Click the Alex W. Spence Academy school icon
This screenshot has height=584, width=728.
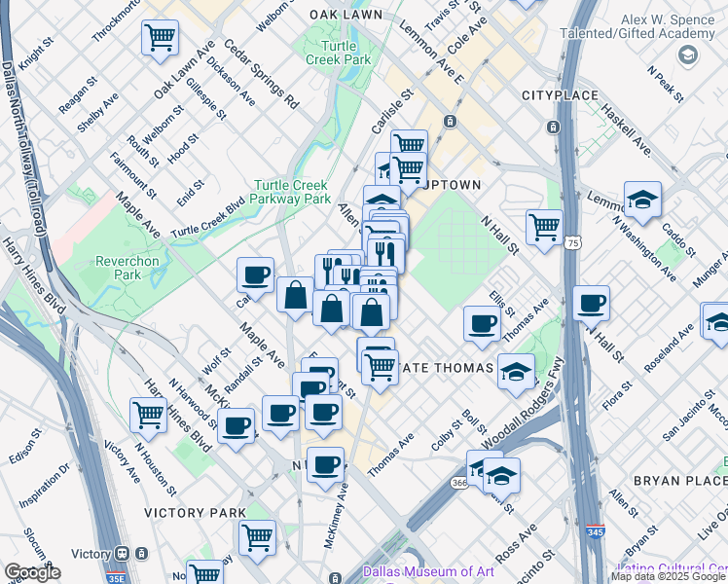point(687,55)
